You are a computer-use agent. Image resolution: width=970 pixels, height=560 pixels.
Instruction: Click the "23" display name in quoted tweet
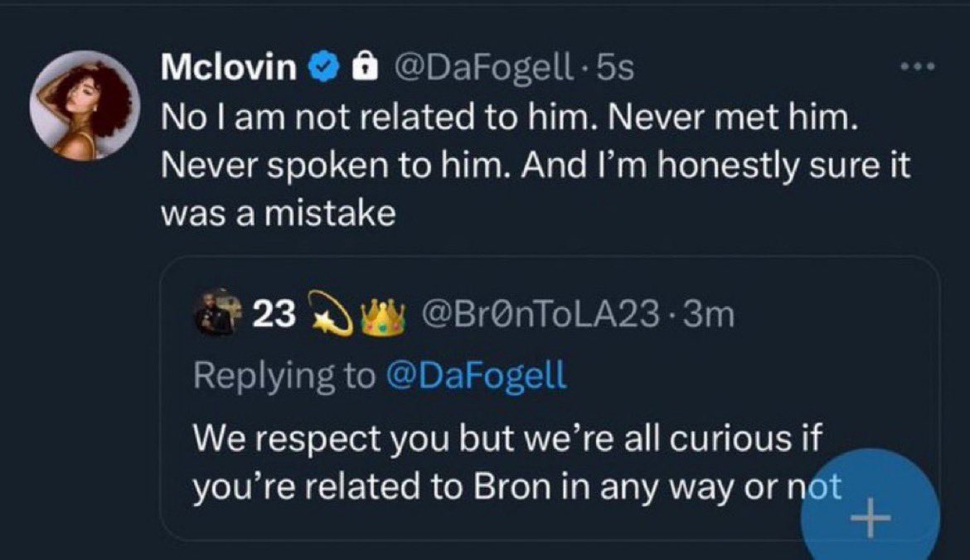tap(274, 315)
